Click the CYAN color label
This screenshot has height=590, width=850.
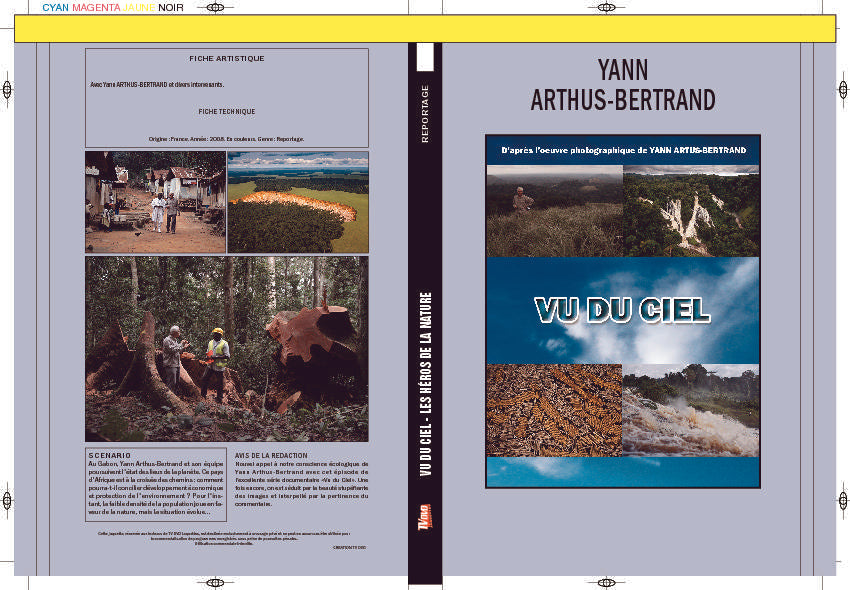click(x=55, y=8)
